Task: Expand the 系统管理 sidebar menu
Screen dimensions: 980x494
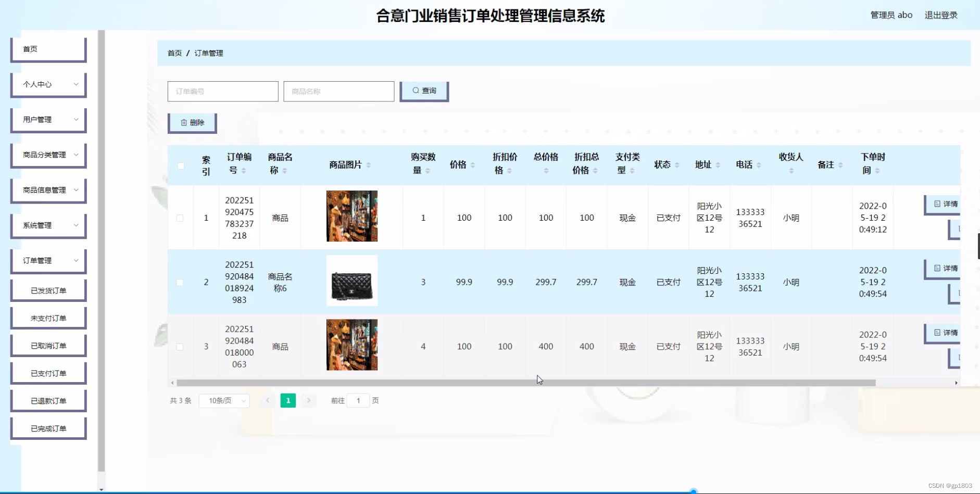Action: [x=48, y=226]
